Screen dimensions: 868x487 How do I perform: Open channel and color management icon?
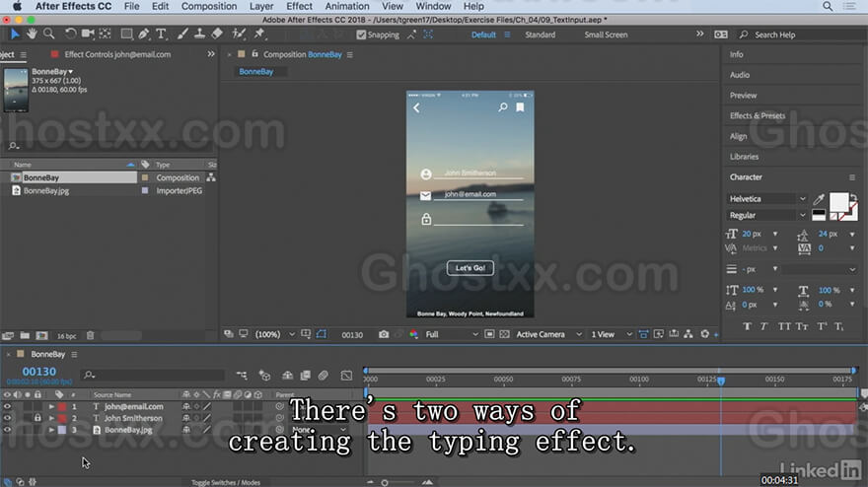413,334
